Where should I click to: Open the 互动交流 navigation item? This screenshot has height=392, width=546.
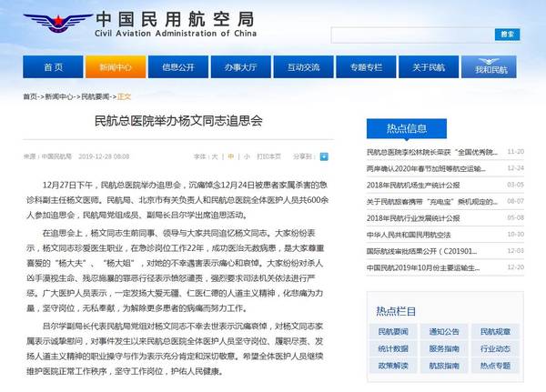pos(302,67)
